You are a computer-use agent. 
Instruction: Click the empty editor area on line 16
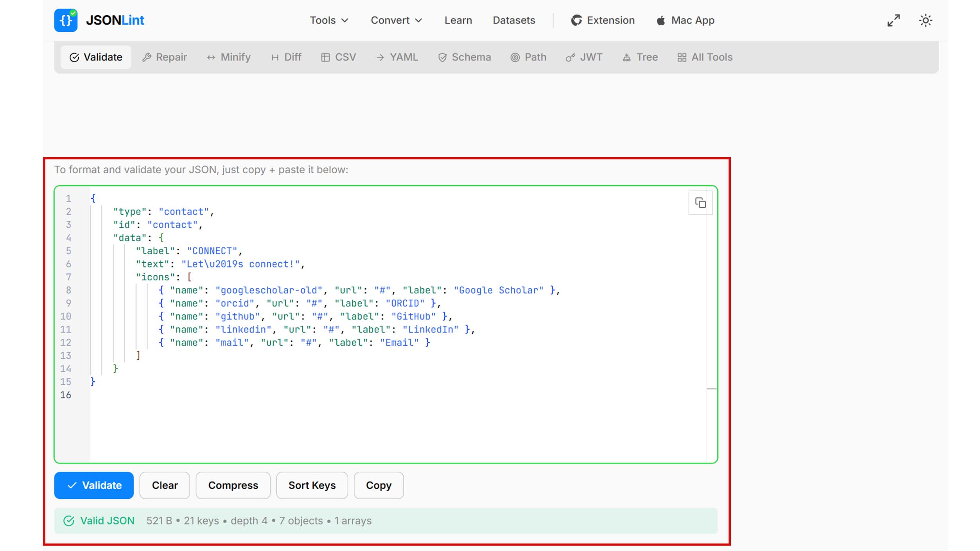398,395
